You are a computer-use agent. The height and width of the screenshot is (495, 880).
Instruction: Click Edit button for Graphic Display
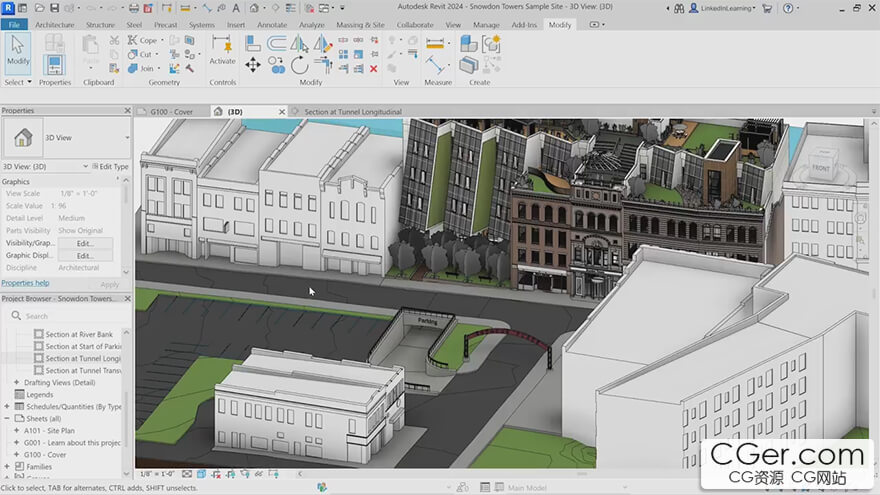pos(85,255)
